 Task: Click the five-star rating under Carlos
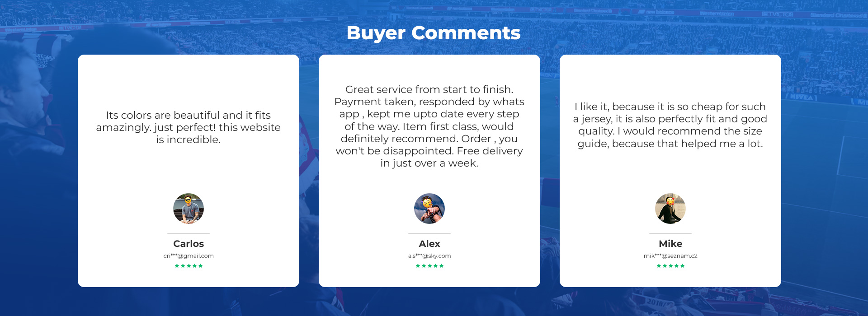pos(189,266)
